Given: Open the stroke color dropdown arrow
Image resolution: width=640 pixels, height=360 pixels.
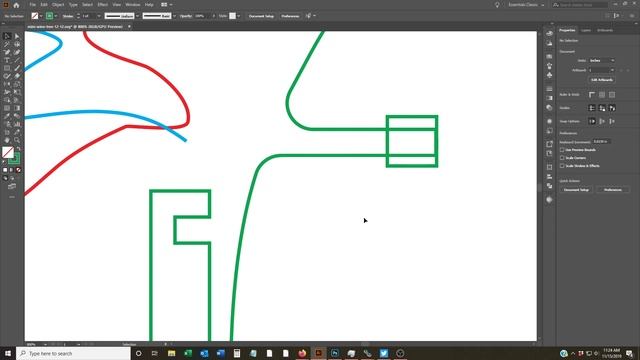Looking at the screenshot, I should [x=56, y=16].
